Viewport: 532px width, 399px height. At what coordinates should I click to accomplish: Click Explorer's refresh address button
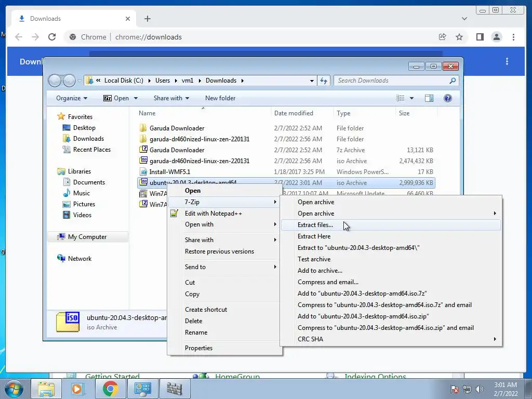[324, 81]
